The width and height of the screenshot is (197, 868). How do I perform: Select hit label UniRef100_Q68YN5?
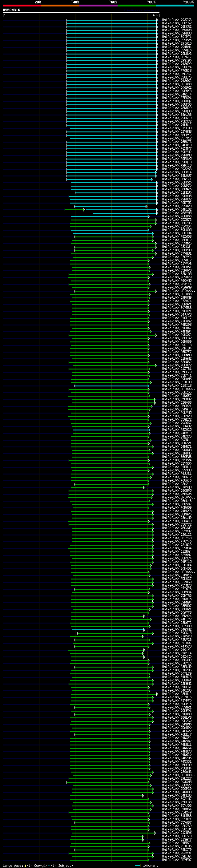coord(177,213)
